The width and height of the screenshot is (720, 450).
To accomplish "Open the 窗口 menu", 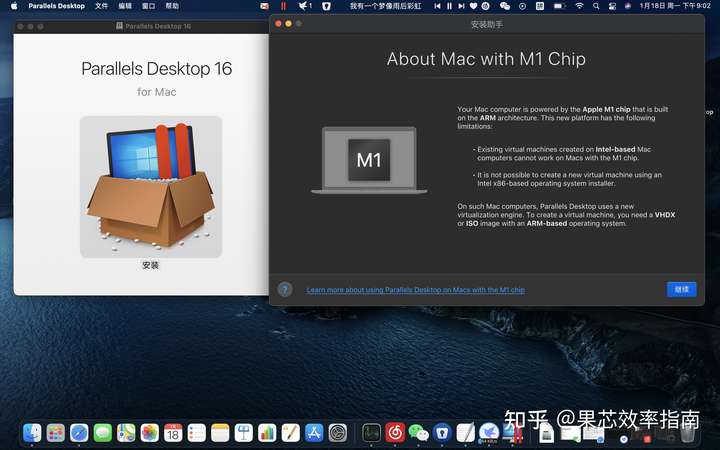I will [x=148, y=6].
